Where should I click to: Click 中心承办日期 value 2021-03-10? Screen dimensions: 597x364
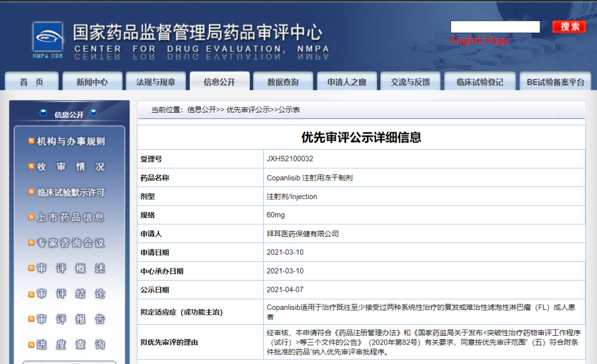point(285,271)
